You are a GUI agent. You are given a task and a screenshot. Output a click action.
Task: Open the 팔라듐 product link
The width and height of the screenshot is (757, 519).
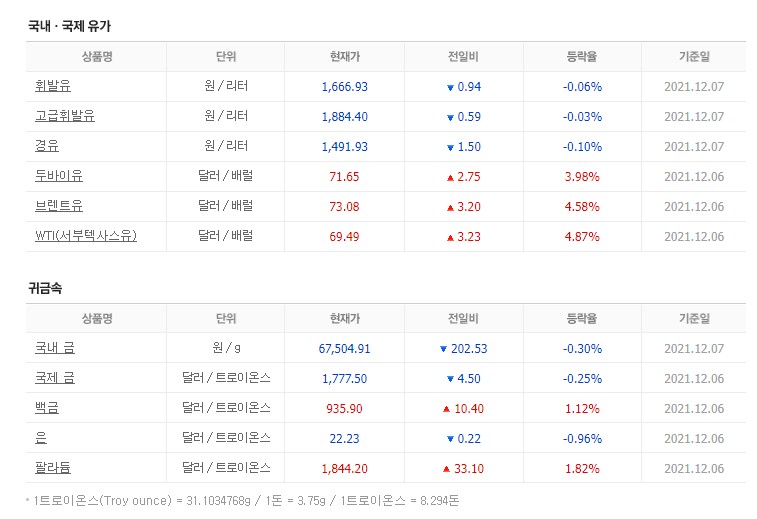click(x=53, y=467)
